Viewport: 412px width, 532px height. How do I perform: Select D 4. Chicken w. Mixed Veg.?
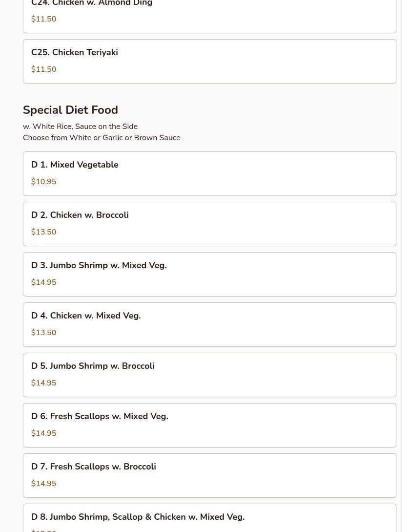[86, 316]
